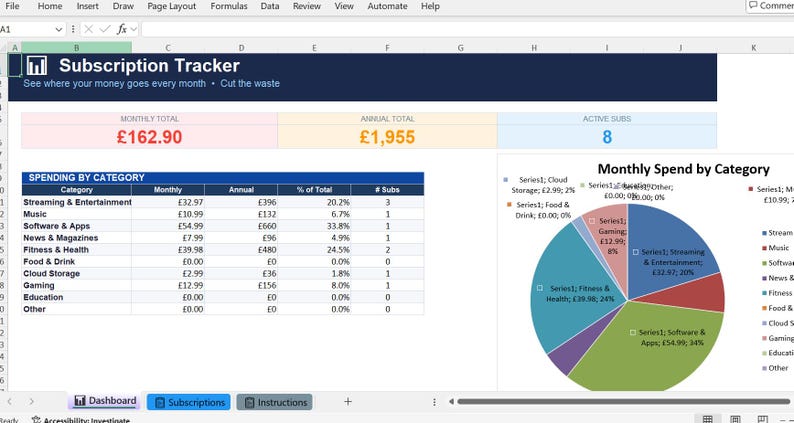Select column H header
Viewport: 794px width, 423px height.
[x=534, y=48]
